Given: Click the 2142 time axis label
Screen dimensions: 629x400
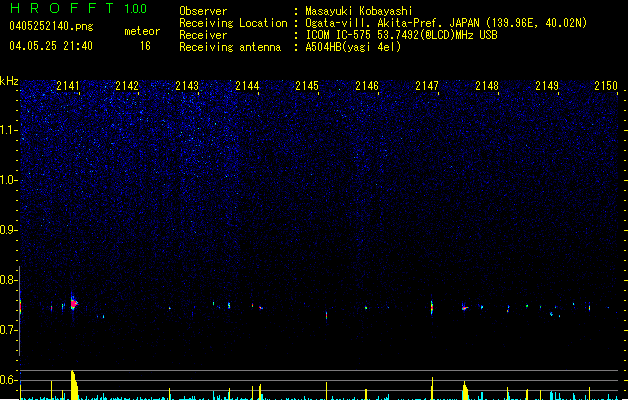Looking at the screenshot, I should click(127, 86).
